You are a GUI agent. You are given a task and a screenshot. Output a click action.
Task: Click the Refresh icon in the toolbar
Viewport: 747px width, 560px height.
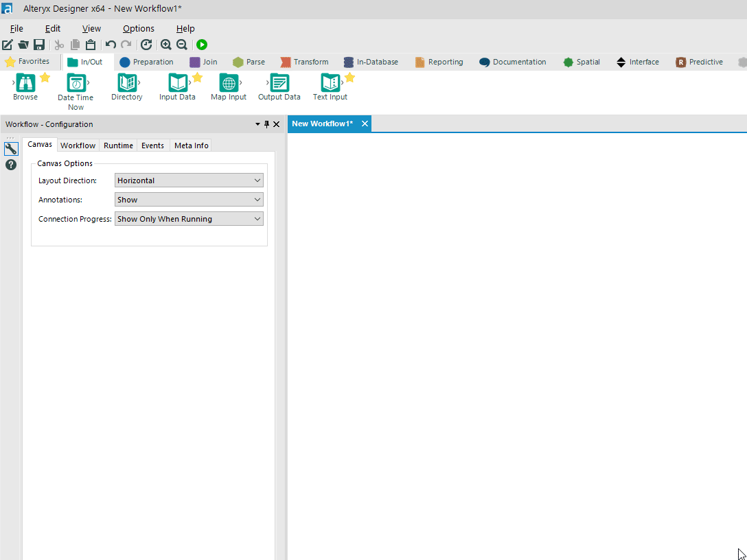point(146,45)
